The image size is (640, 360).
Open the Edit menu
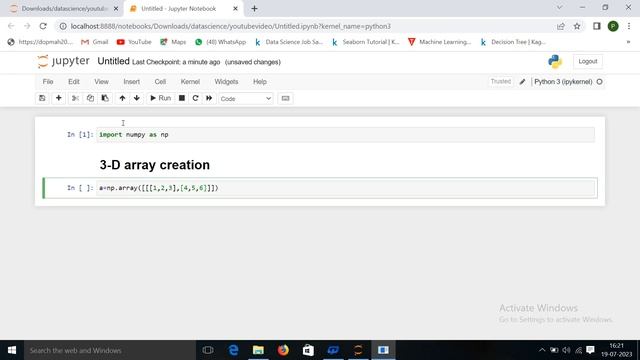[x=74, y=82]
